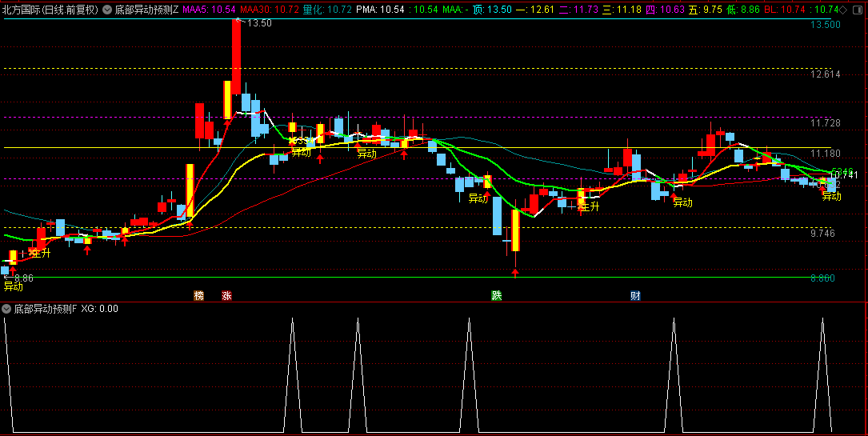This screenshot has width=868, height=436.
Task: Click the XG: 0.00 value in sub-chart
Action: pyautogui.click(x=100, y=309)
